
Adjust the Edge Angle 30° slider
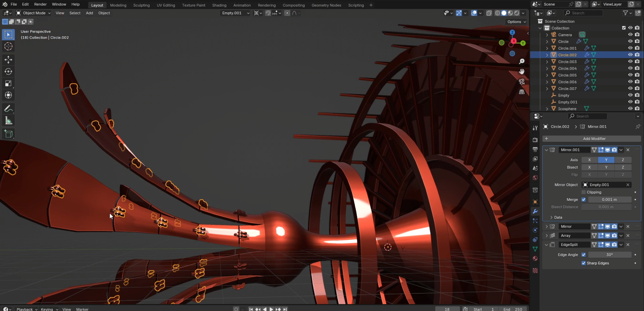coord(610,255)
